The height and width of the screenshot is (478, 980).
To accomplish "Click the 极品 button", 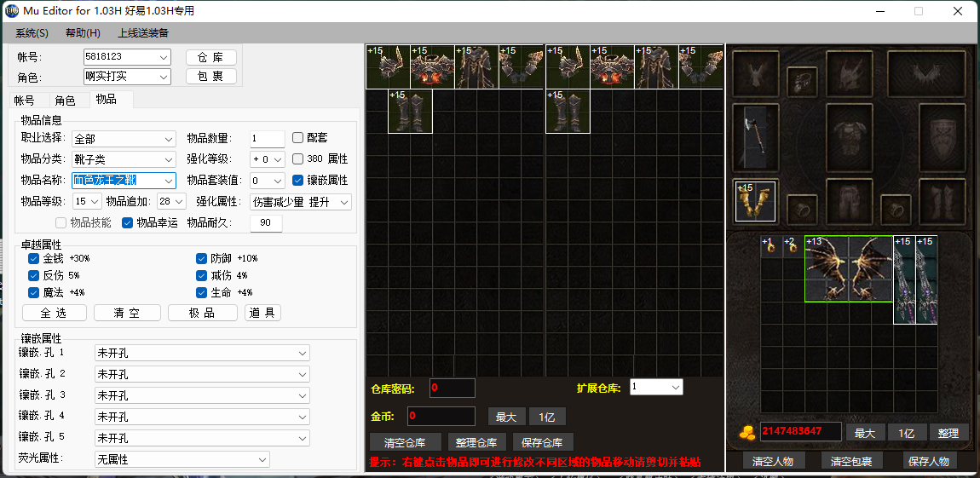I will click(203, 313).
